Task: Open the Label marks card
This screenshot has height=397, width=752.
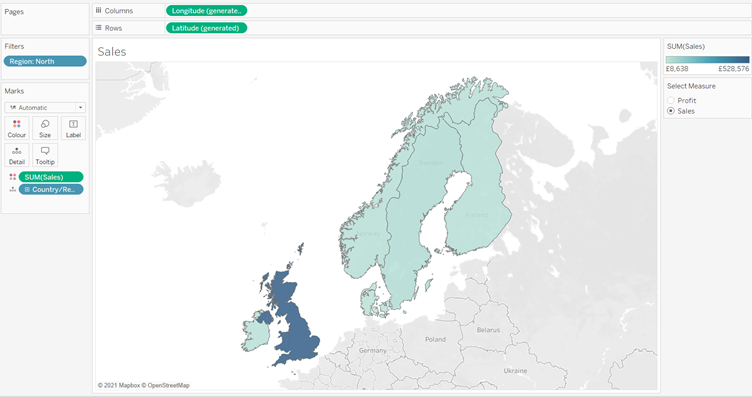Action: (x=73, y=128)
